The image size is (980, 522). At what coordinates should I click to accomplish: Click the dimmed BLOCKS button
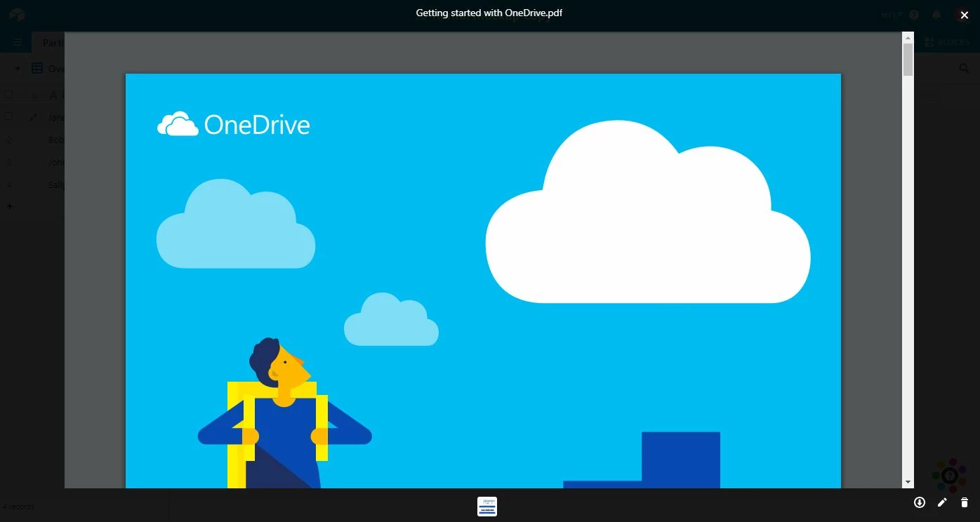tap(947, 42)
